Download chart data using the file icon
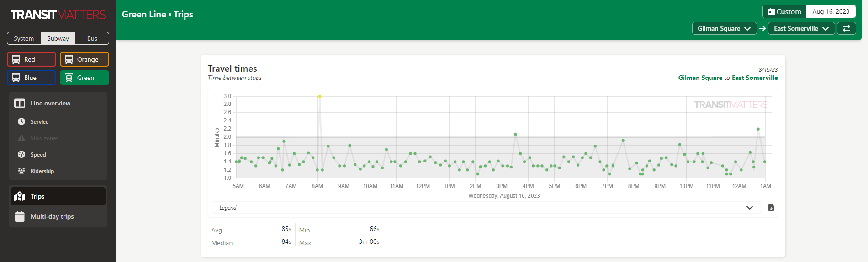Viewport: 868px width, 262px height. coord(771,208)
